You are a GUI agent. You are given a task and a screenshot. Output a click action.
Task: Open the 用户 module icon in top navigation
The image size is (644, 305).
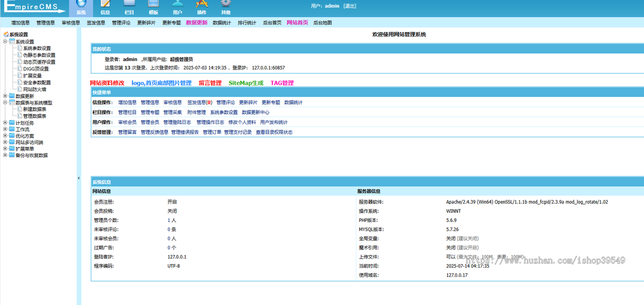click(178, 3)
